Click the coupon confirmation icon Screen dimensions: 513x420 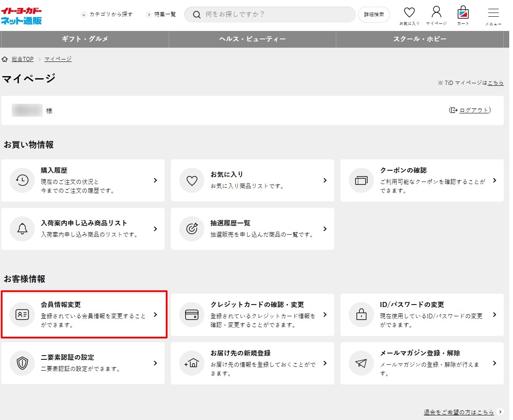(x=361, y=180)
